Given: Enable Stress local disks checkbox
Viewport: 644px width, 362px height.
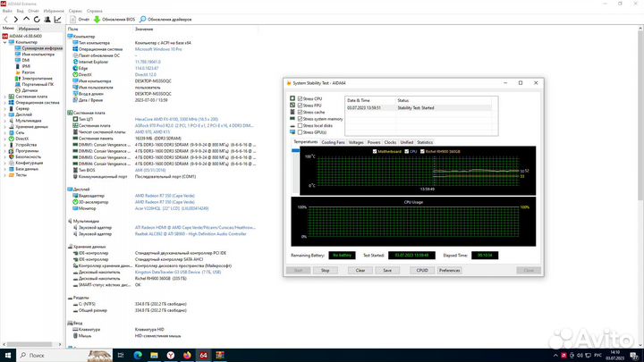Looking at the screenshot, I should [x=300, y=126].
